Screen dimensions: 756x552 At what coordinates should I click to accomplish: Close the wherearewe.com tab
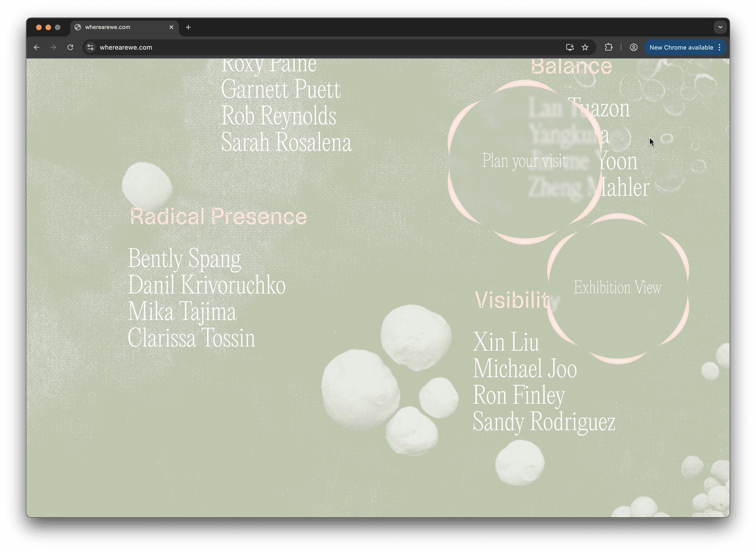pyautogui.click(x=171, y=27)
